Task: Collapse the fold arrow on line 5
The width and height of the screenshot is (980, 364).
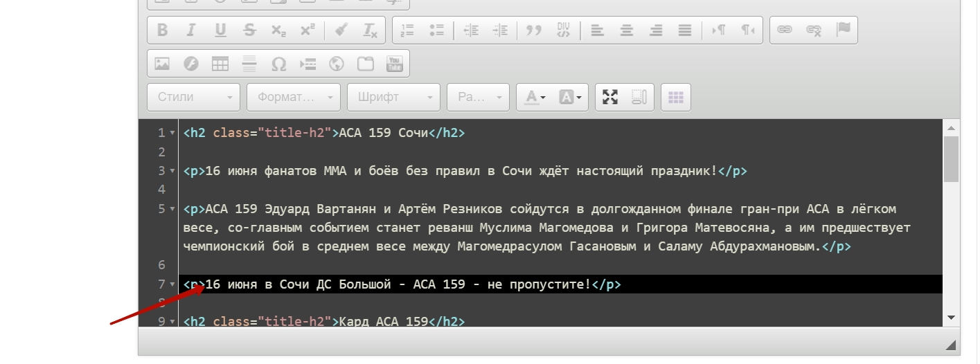Action: 172,209
